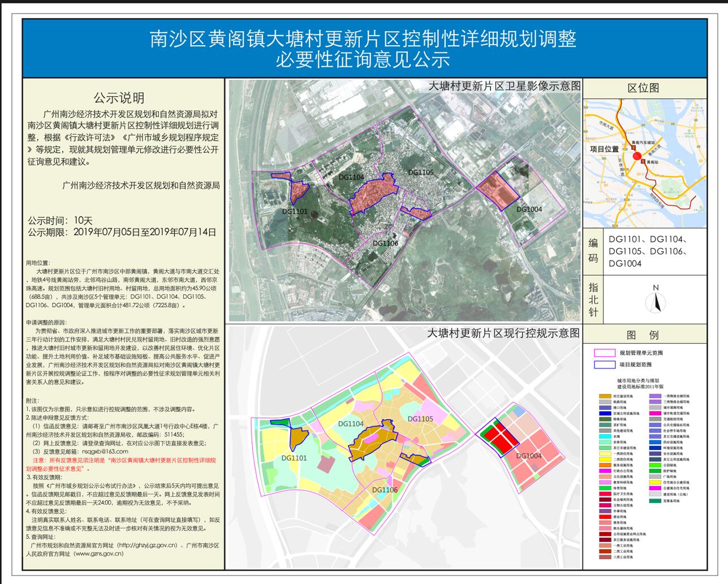Image resolution: width=728 pixels, height=584 pixels.
Task: Click the 水域 cyan legend swatch
Action: 605,436
